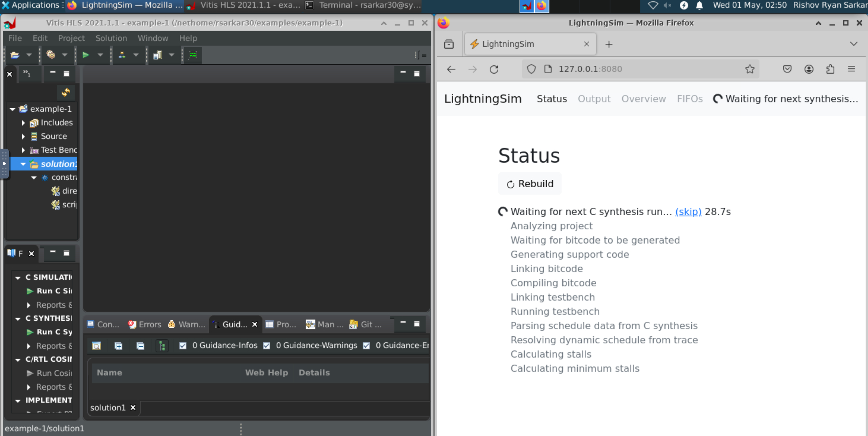Image resolution: width=868 pixels, height=436 pixels.
Task: Click the solution settings gear toolbar icon
Action: coord(51,55)
